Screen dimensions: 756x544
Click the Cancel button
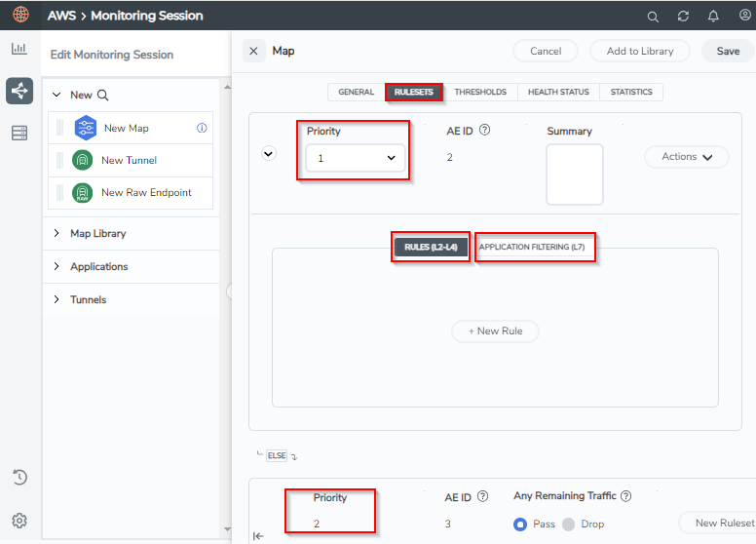546,51
